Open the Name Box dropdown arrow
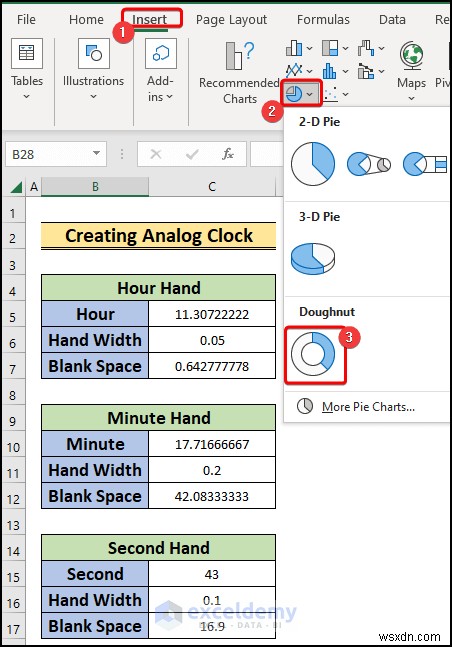The width and height of the screenshot is (452, 647). (x=96, y=153)
